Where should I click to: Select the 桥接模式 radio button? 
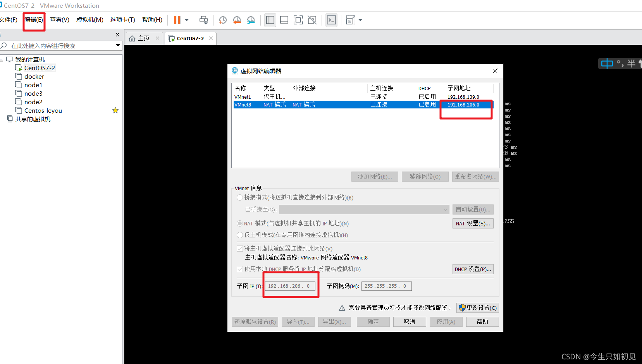tap(240, 197)
